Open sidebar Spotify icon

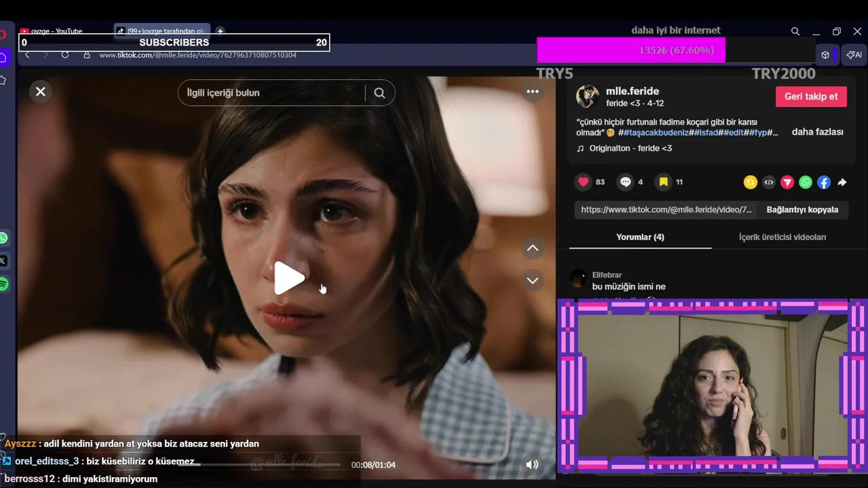point(3,285)
